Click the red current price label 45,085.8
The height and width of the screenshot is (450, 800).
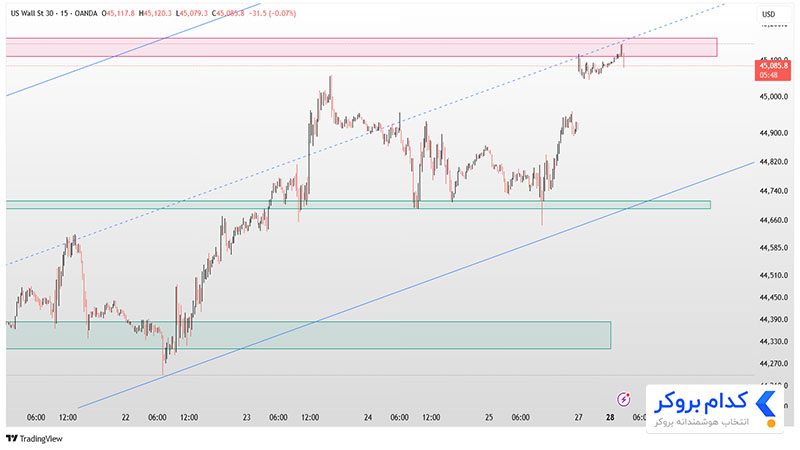tap(773, 70)
